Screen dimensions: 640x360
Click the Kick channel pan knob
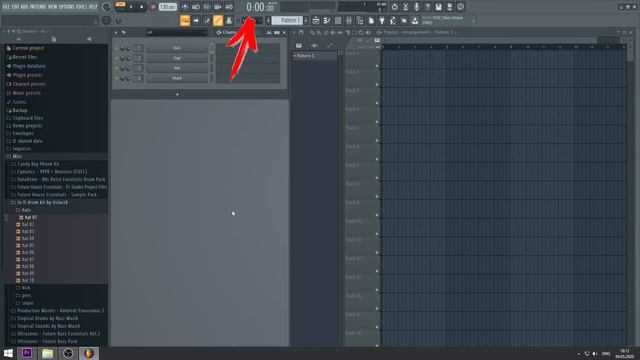122,49
